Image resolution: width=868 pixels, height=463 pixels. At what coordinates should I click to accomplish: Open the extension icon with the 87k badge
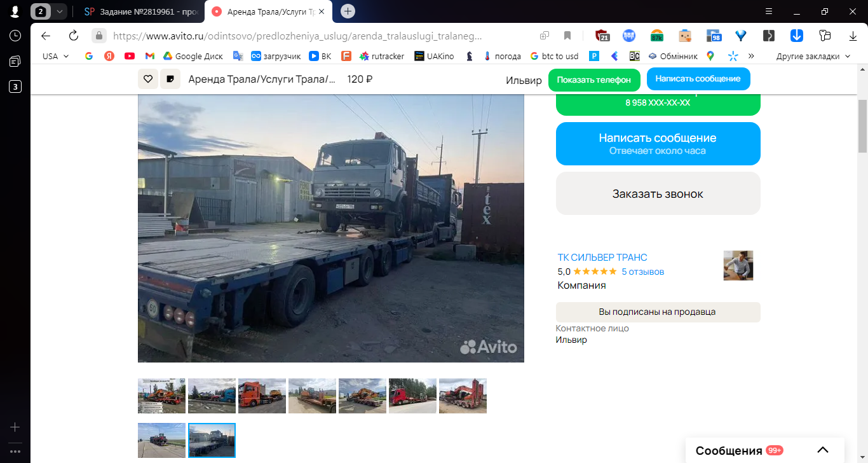(x=657, y=36)
